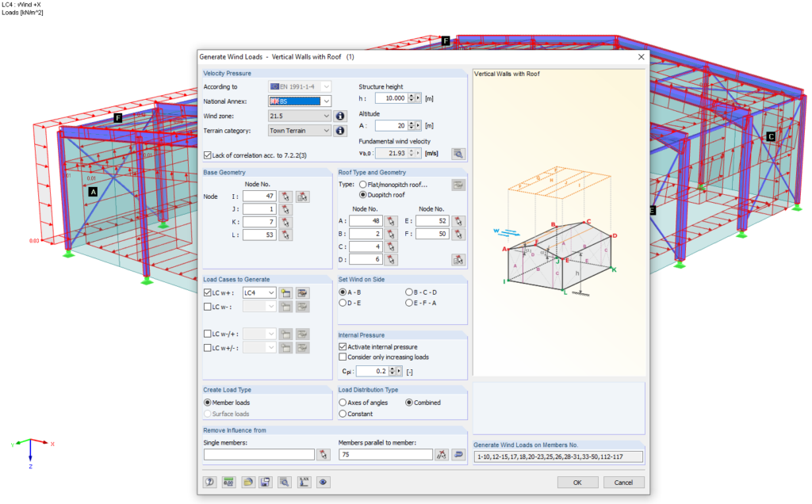
Task: Pick roof node A graphically in the model
Action: coord(391,222)
